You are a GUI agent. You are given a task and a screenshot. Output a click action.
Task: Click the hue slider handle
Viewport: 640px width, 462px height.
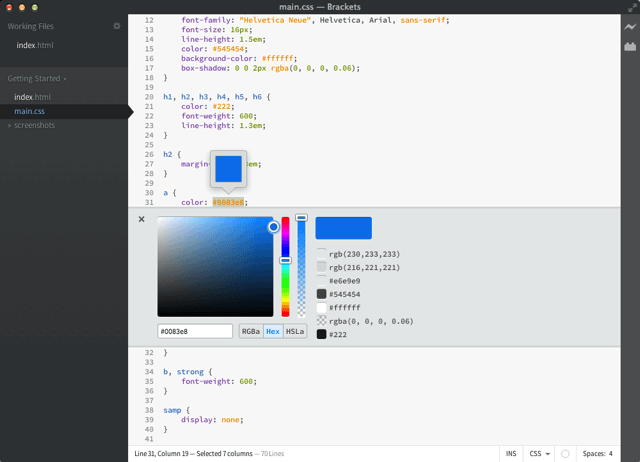pyautogui.click(x=285, y=260)
